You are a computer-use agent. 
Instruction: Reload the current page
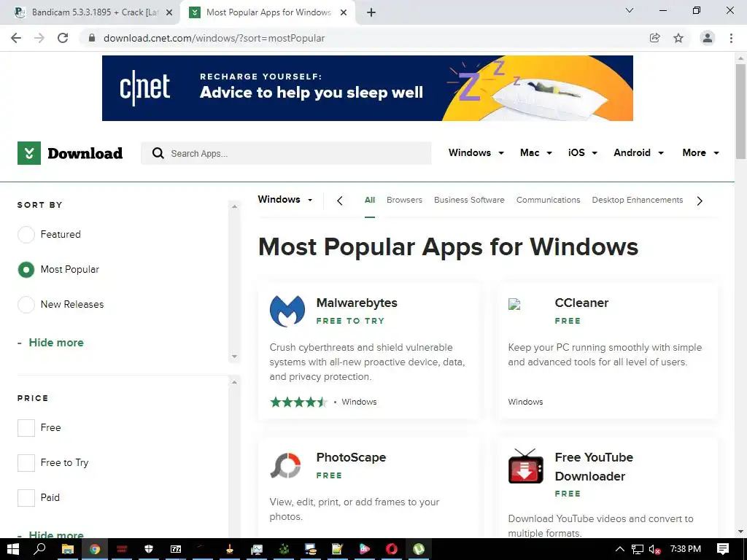click(x=63, y=38)
